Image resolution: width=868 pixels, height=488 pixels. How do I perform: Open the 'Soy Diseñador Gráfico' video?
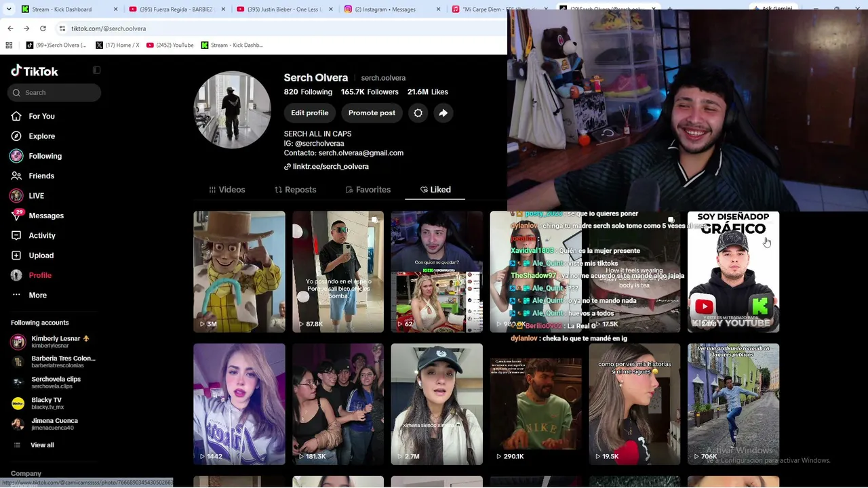[x=733, y=272]
